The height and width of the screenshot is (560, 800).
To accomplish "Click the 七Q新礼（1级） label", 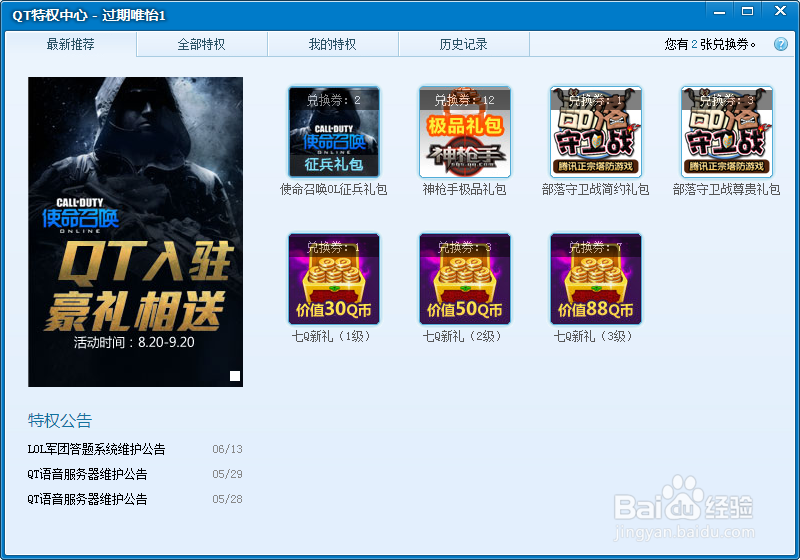I will tap(334, 337).
